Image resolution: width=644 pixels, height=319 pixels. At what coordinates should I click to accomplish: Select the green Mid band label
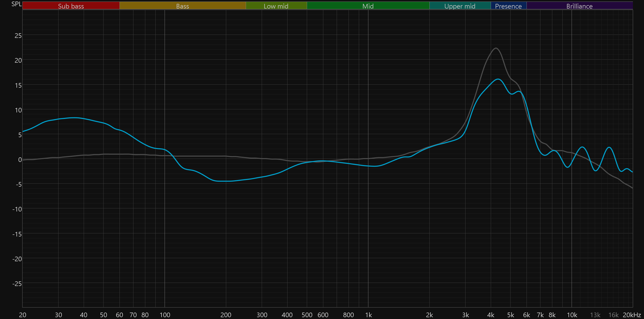pos(368,6)
